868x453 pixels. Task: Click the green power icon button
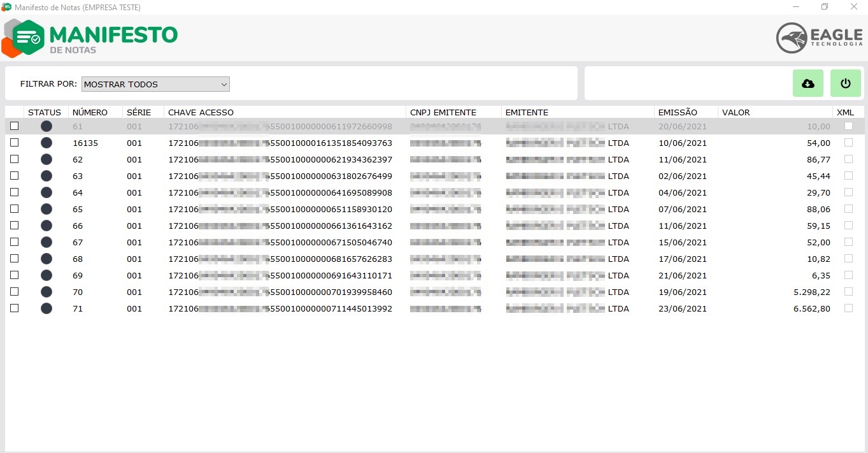[845, 83]
